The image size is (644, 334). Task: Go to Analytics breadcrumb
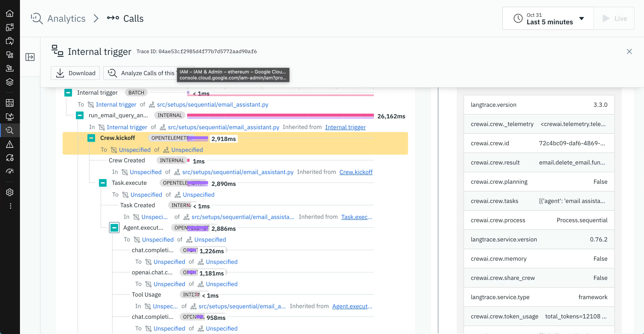coord(66,19)
